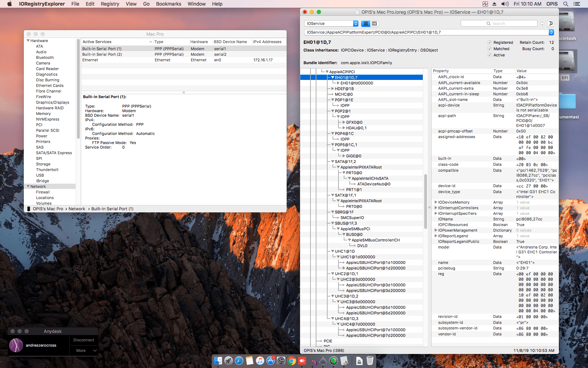This screenshot has width=588, height=368.
Task: Open Notification Center in menu bar
Action: pyautogui.click(x=577, y=4)
